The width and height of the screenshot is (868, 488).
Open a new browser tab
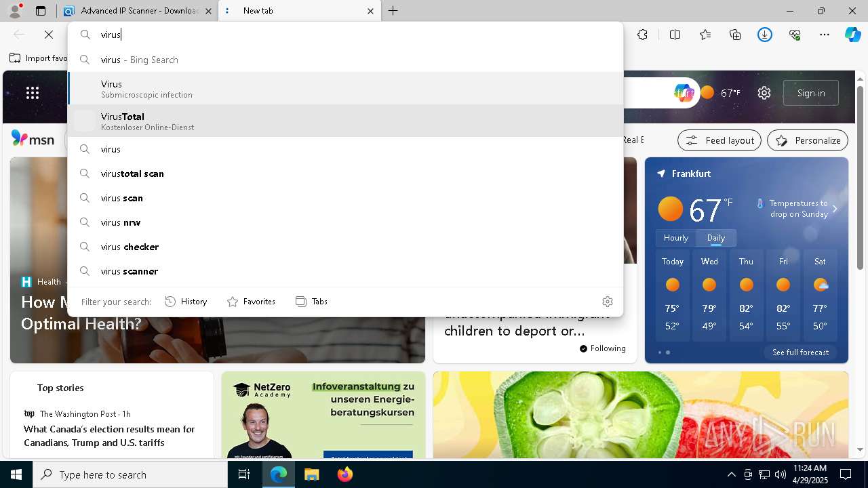pos(393,11)
